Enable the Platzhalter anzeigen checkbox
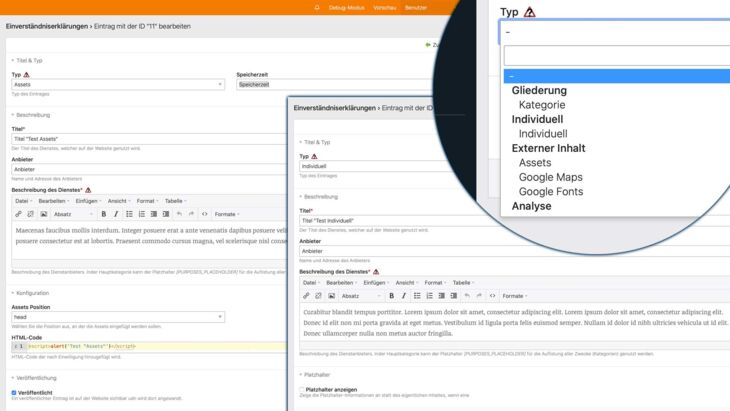 (301, 389)
